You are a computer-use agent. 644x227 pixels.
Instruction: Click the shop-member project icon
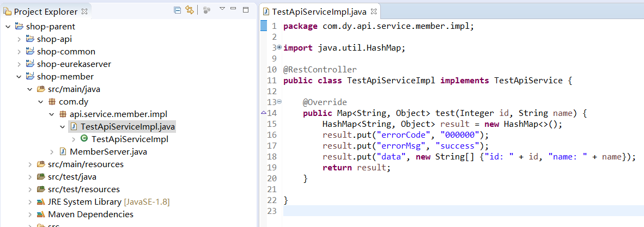click(29, 76)
